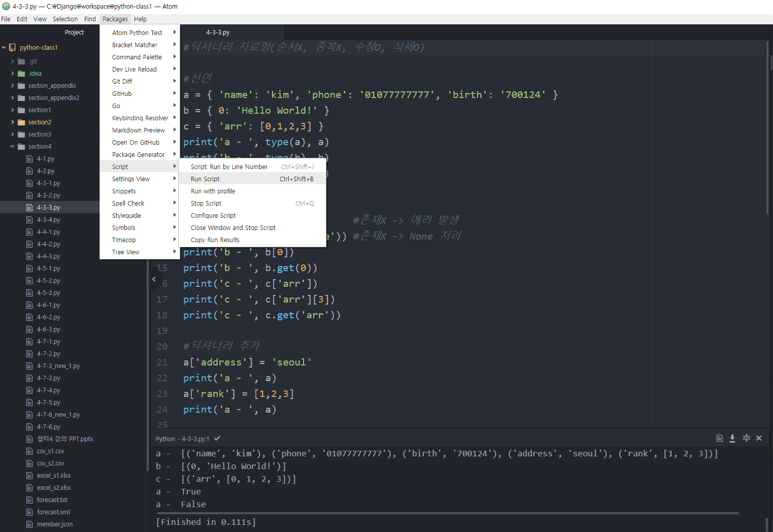The height and width of the screenshot is (532, 773).
Task: Expand the section3 folder
Action: click(x=13, y=135)
